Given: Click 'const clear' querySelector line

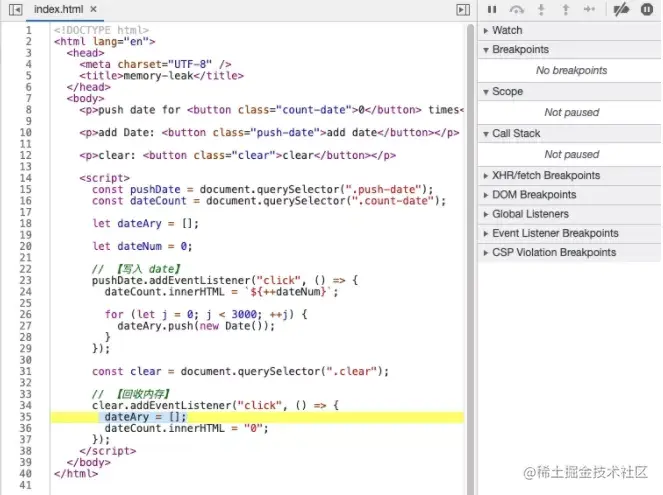Looking at the screenshot, I should pyautogui.click(x=240, y=372).
